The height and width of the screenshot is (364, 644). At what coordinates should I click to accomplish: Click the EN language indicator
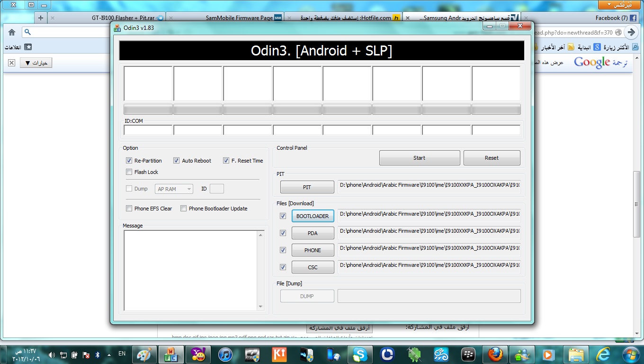[122, 354]
